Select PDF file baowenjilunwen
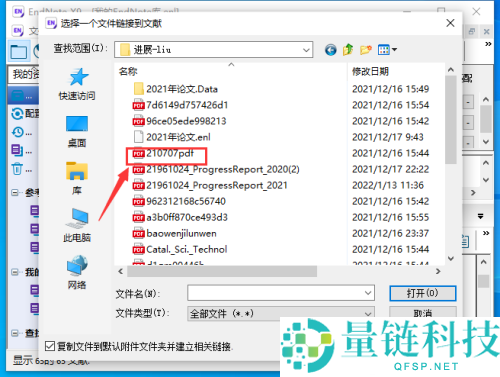The image size is (500, 377). click(174, 233)
